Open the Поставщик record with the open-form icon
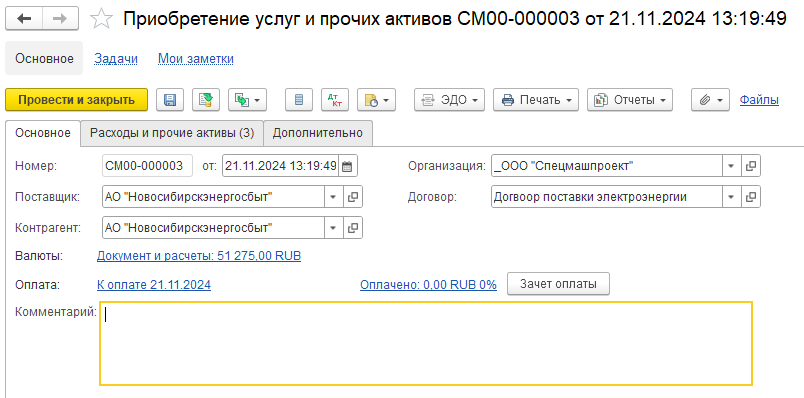Viewport: 804px width, 398px height. [353, 197]
